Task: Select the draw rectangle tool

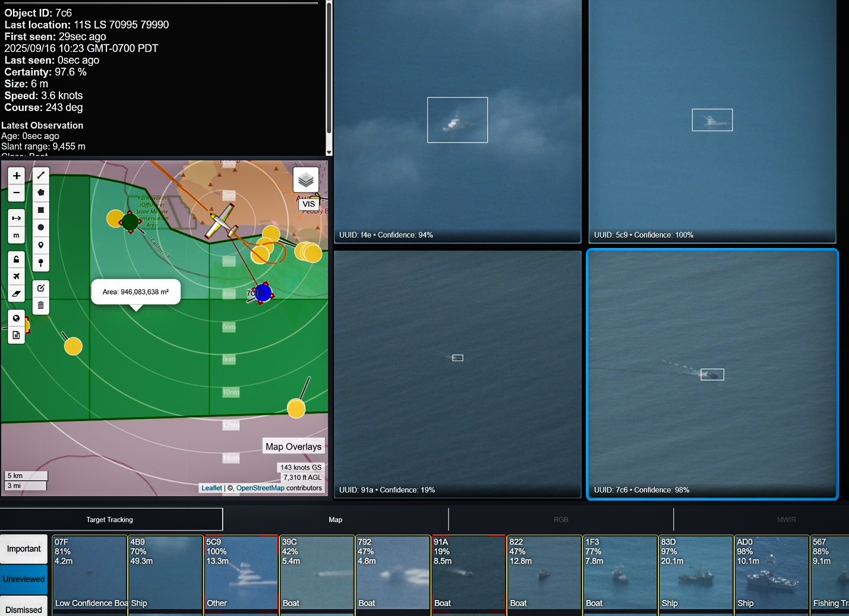Action: point(40,210)
